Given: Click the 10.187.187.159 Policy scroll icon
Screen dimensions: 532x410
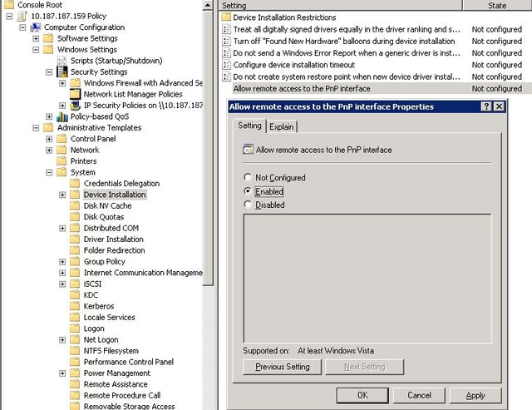Looking at the screenshot, I should pos(22,16).
